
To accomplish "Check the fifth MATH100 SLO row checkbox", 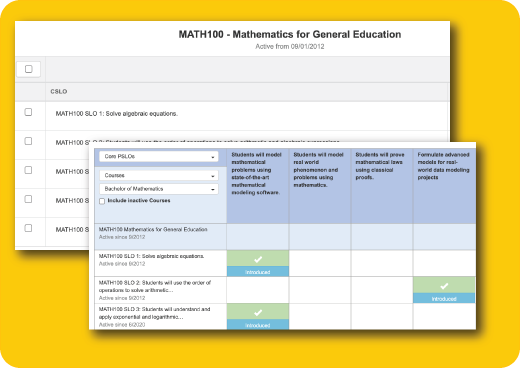I will [28, 228].
